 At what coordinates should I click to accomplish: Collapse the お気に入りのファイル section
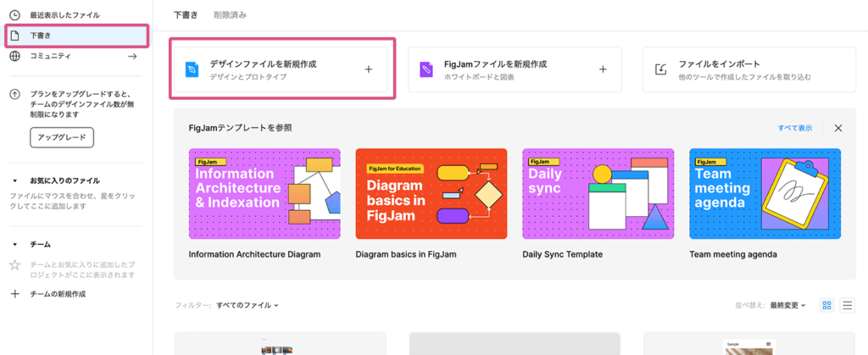point(14,180)
